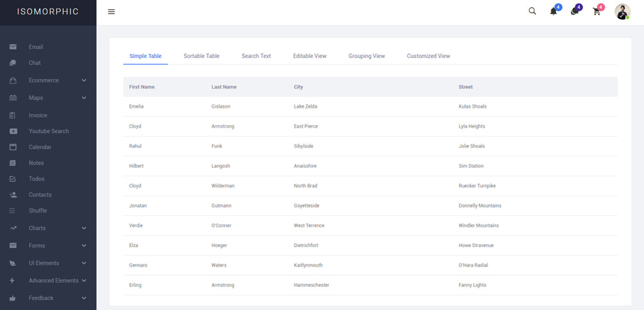This screenshot has width=644, height=310.
Task: Go to the Contacts sidebar label
Action: (x=40, y=194)
